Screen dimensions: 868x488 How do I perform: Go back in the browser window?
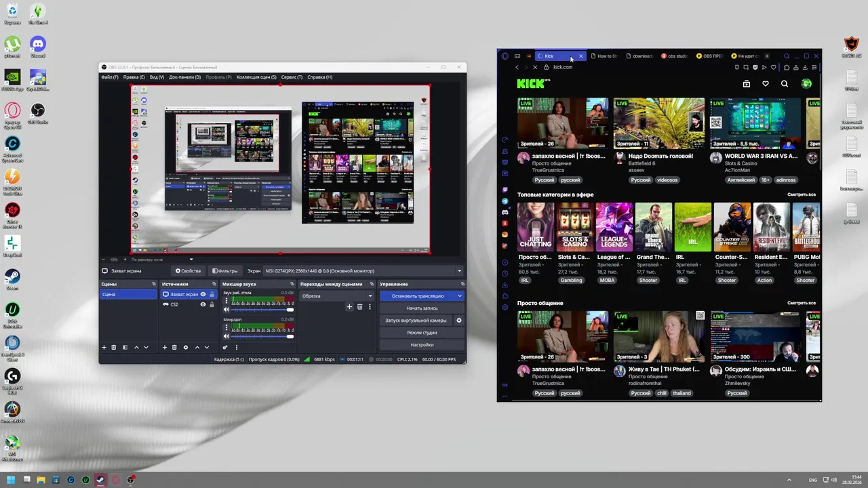coord(517,67)
